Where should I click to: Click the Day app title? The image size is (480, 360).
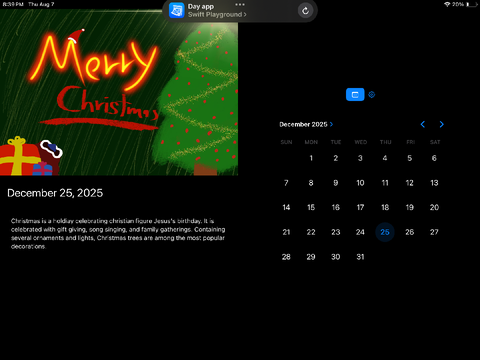201,6
